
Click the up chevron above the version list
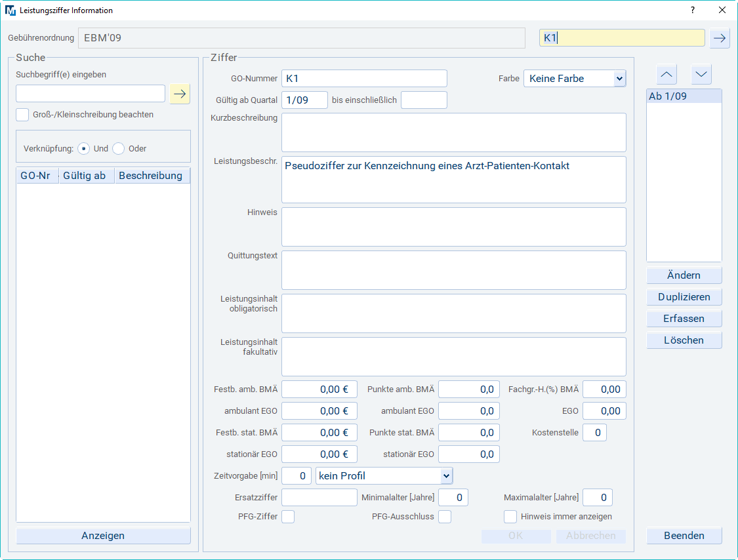[666, 75]
